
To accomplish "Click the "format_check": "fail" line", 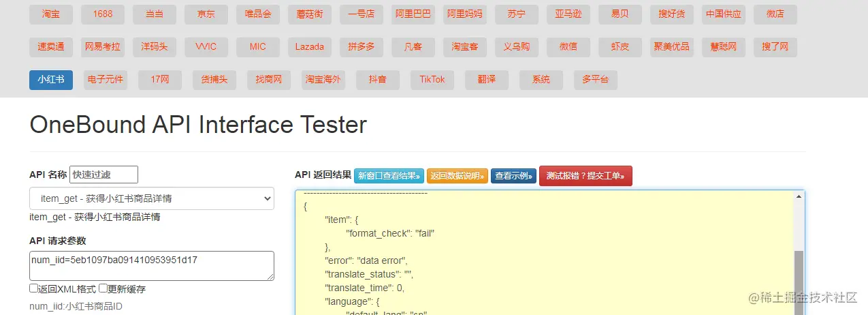I will click(390, 233).
